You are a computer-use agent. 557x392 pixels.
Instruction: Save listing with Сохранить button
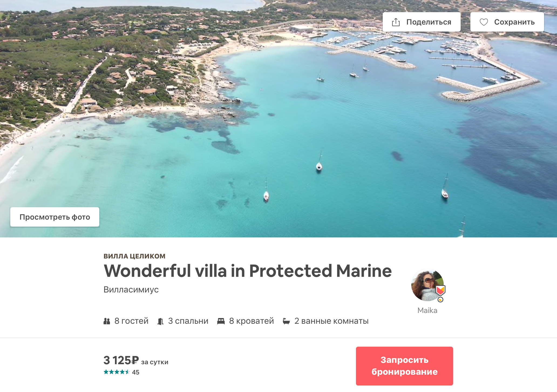[507, 22]
